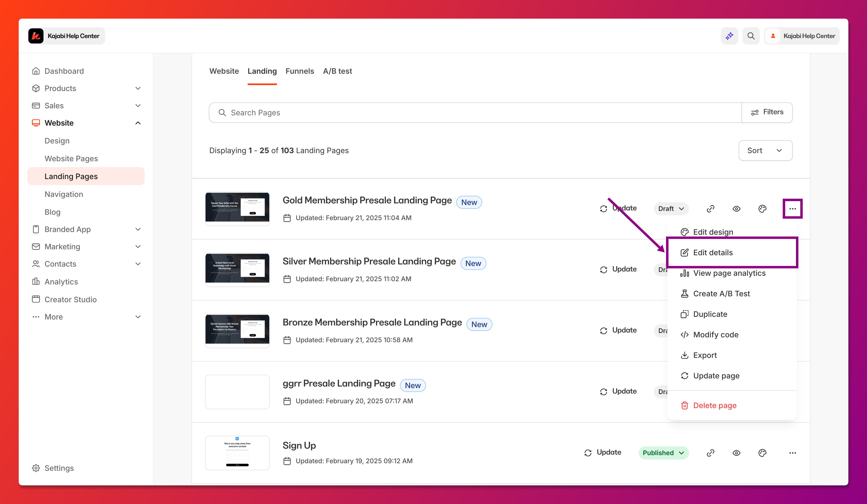Preview Sign Up page with eye icon
This screenshot has width=867, height=504.
tap(736, 453)
